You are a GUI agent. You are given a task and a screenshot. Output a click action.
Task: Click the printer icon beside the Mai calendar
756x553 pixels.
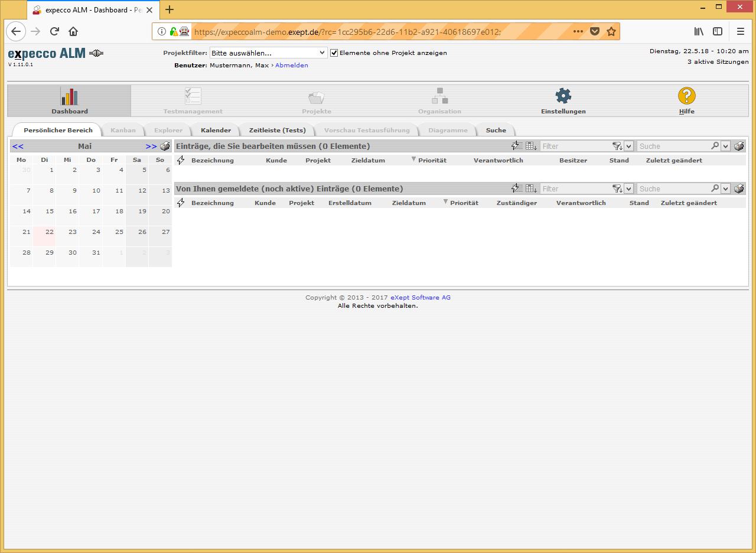[x=165, y=147]
